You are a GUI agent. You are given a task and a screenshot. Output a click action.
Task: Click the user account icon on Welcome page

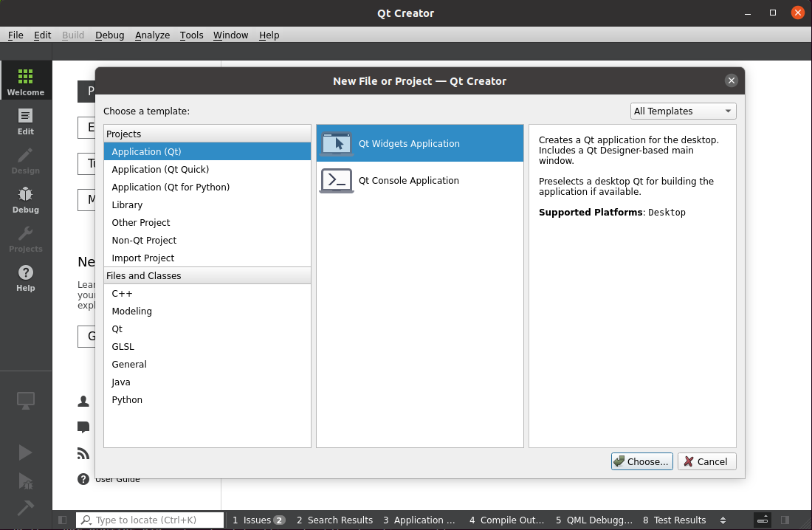coord(83,401)
